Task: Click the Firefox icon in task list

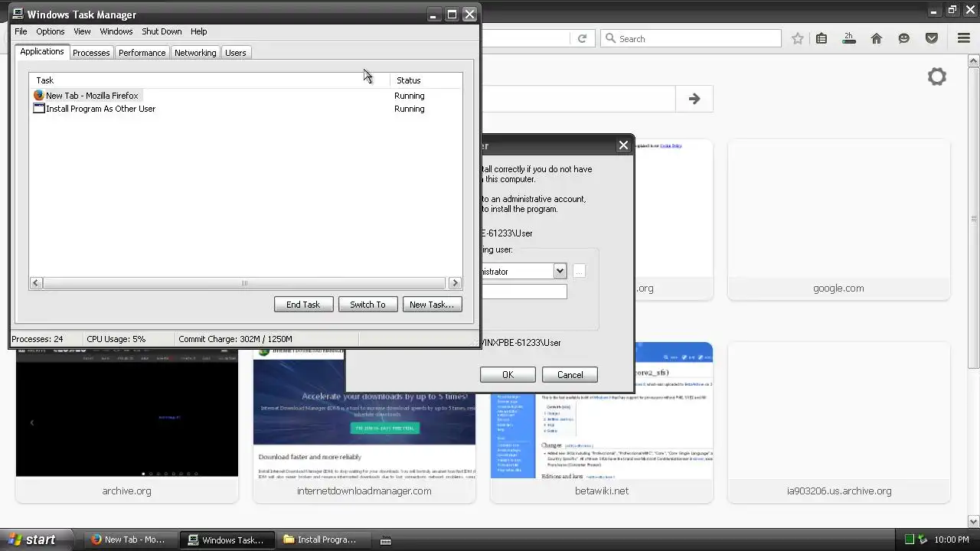Action: (x=39, y=96)
